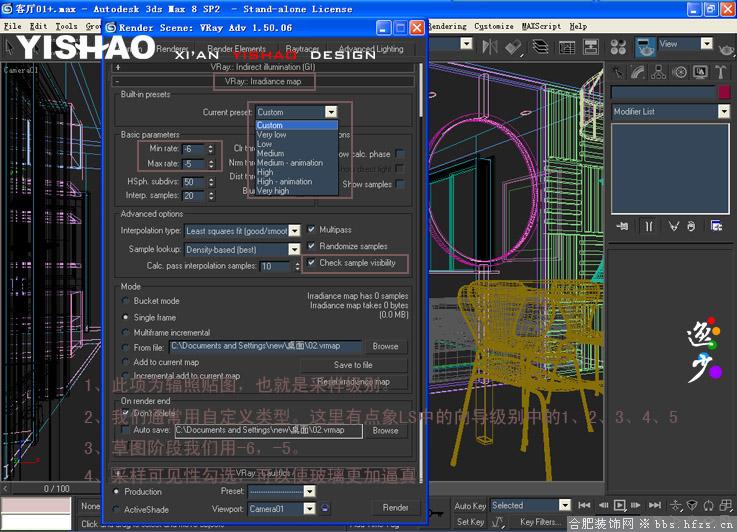Enable the Show samples checkbox
Image resolution: width=737 pixels, height=532 pixels.
click(400, 184)
